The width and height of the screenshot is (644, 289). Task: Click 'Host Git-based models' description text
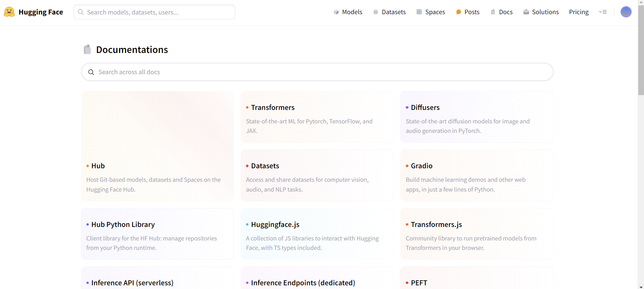[x=154, y=184]
